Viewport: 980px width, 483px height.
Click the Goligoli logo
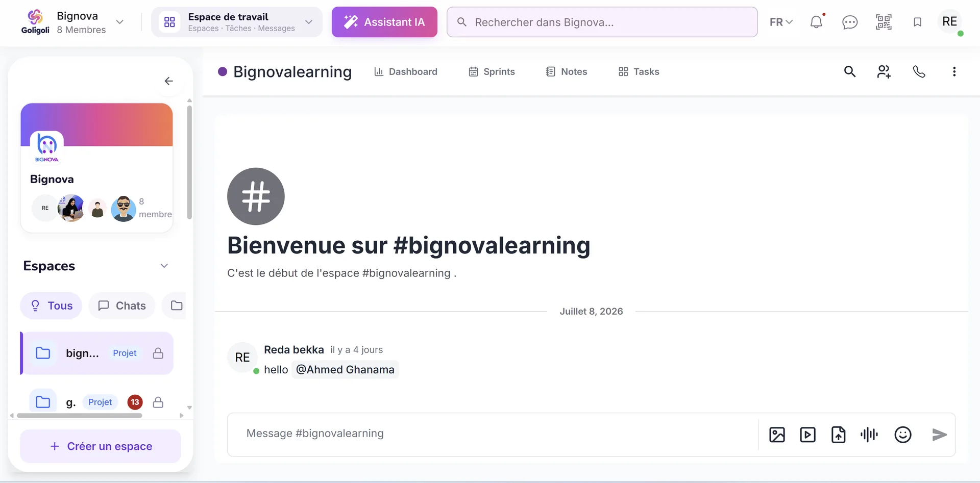[35, 22]
